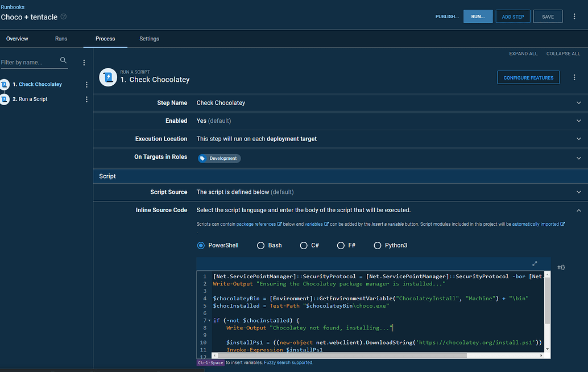Switch to the Runs tab

click(61, 39)
